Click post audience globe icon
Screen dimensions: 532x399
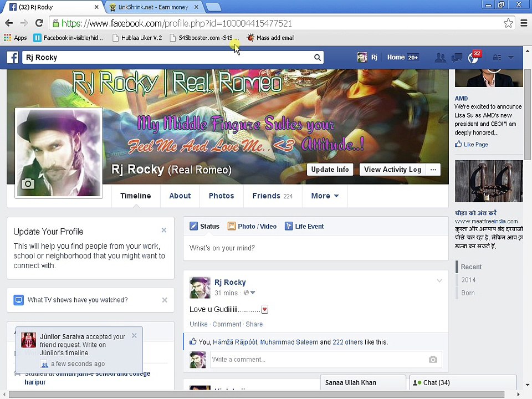[x=246, y=293]
